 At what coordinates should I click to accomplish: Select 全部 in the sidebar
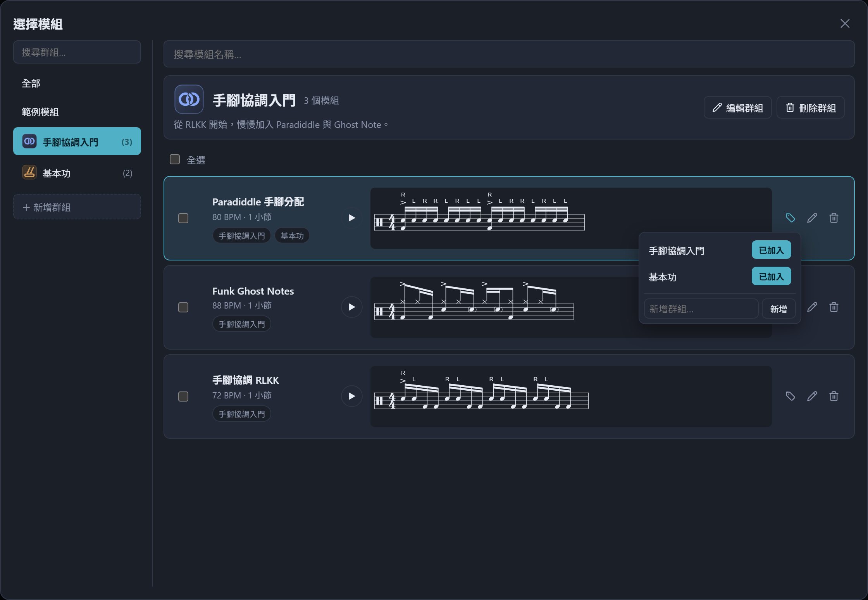(x=77, y=83)
